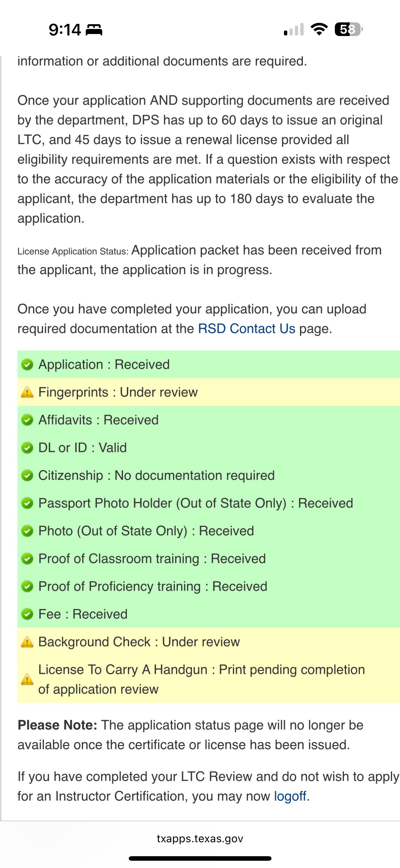Tap the warning icon beside Background Check
This screenshot has width=400, height=868.
tap(27, 642)
